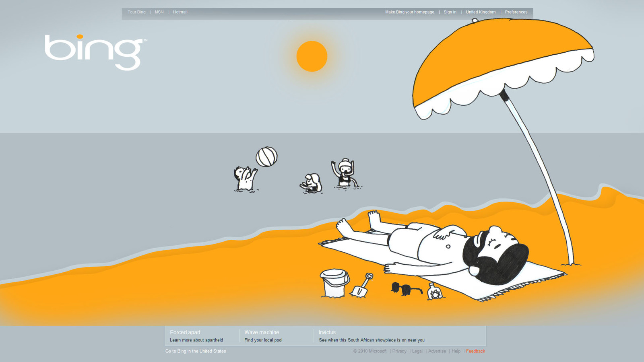Image resolution: width=644 pixels, height=362 pixels.
Task: Open the Wave machine headline
Action: click(x=262, y=332)
